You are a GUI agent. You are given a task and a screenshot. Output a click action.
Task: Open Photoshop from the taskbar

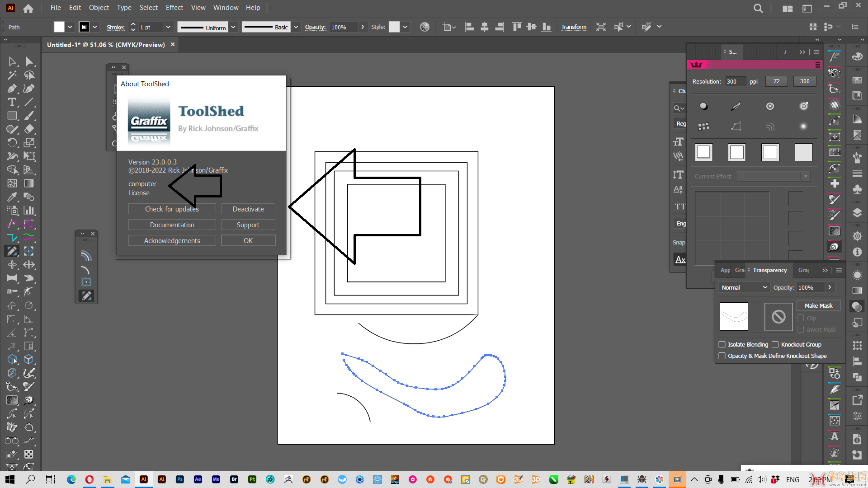pos(180,479)
